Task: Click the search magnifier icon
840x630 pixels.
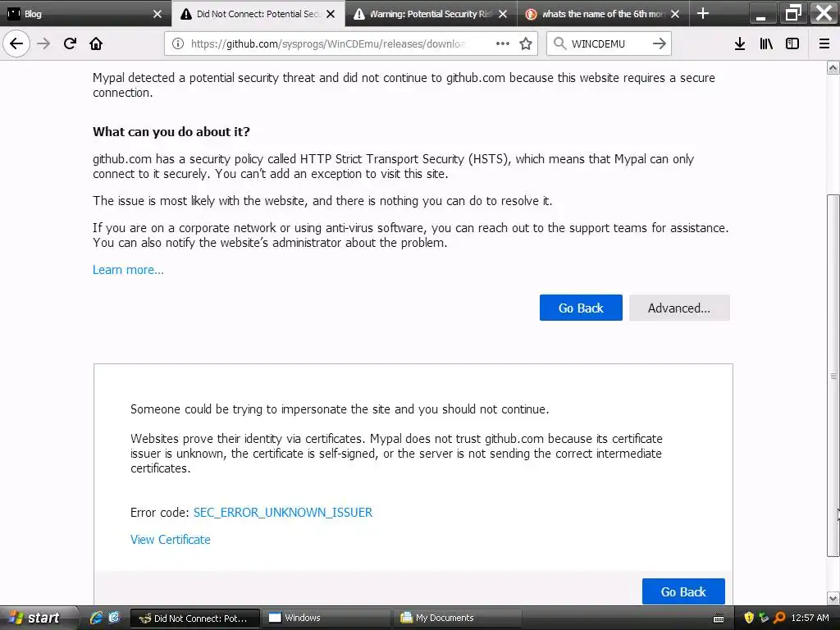Action: point(559,43)
